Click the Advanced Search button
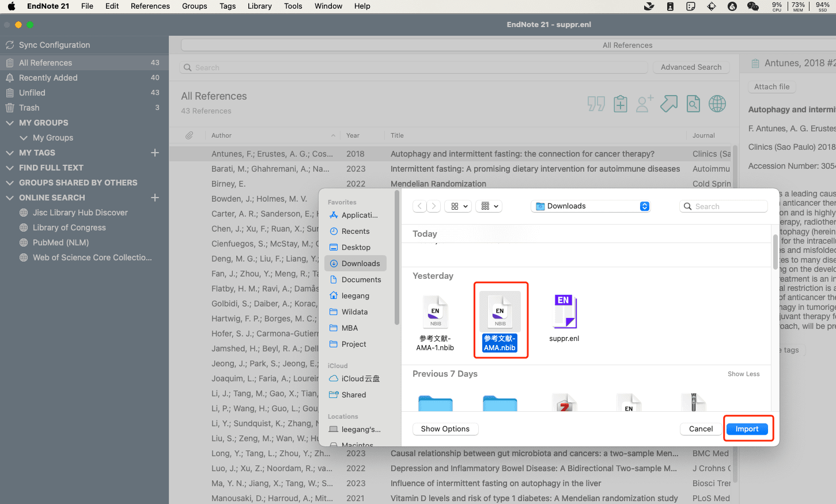This screenshot has width=836, height=504. pos(691,67)
